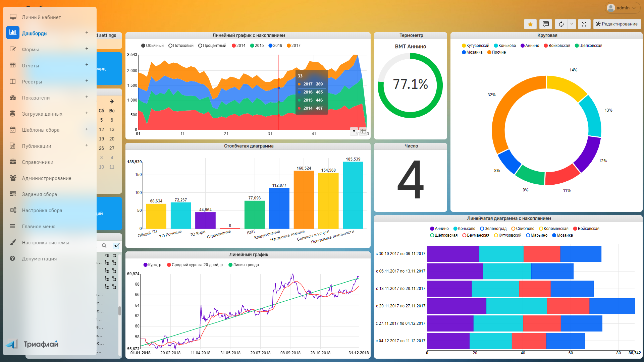Open the admin user dropdown

click(x=623, y=8)
